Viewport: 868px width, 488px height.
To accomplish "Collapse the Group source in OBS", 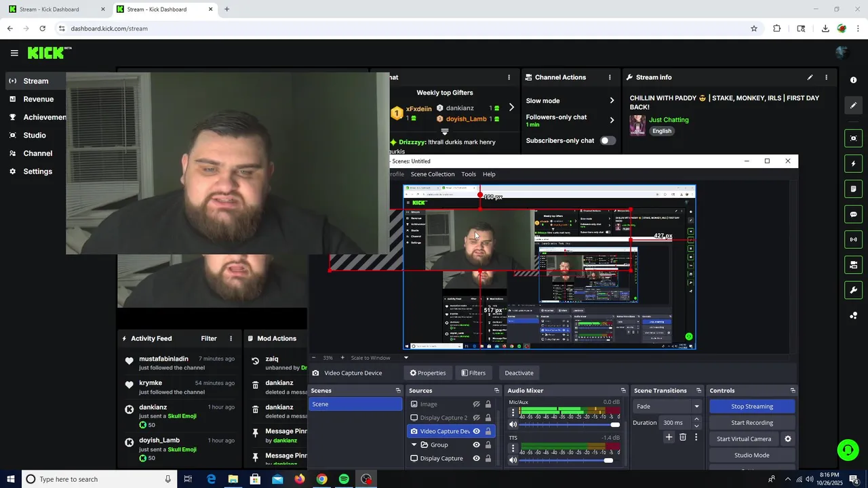I will [x=414, y=445].
